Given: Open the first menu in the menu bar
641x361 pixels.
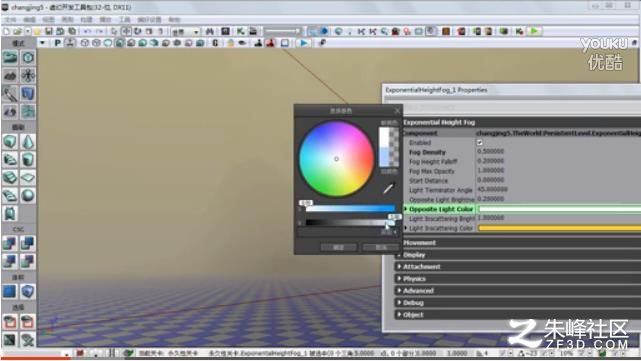Looking at the screenshot, I should (x=10, y=20).
